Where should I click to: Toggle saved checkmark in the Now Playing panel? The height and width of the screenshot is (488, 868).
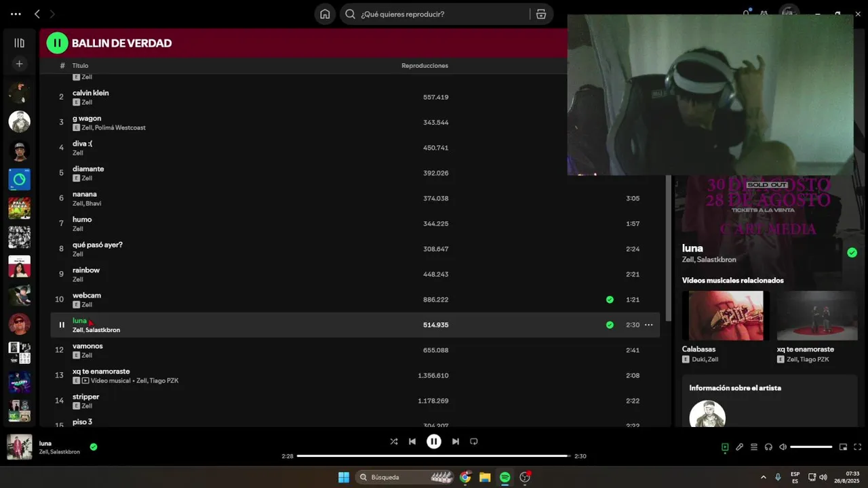tap(852, 253)
